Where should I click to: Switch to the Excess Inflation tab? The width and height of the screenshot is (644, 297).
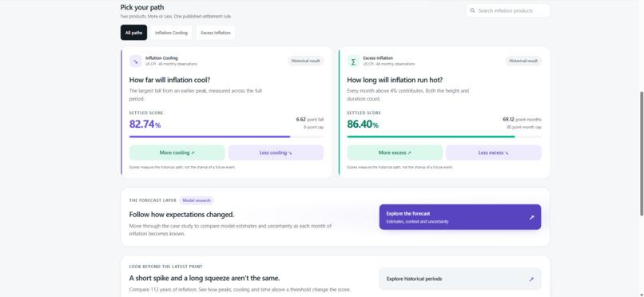click(x=216, y=33)
